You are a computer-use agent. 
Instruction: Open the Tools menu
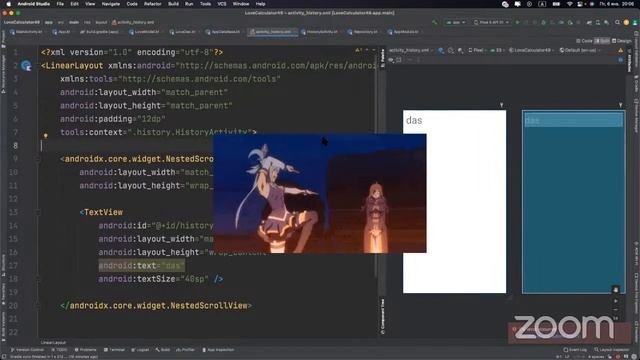(205, 4)
